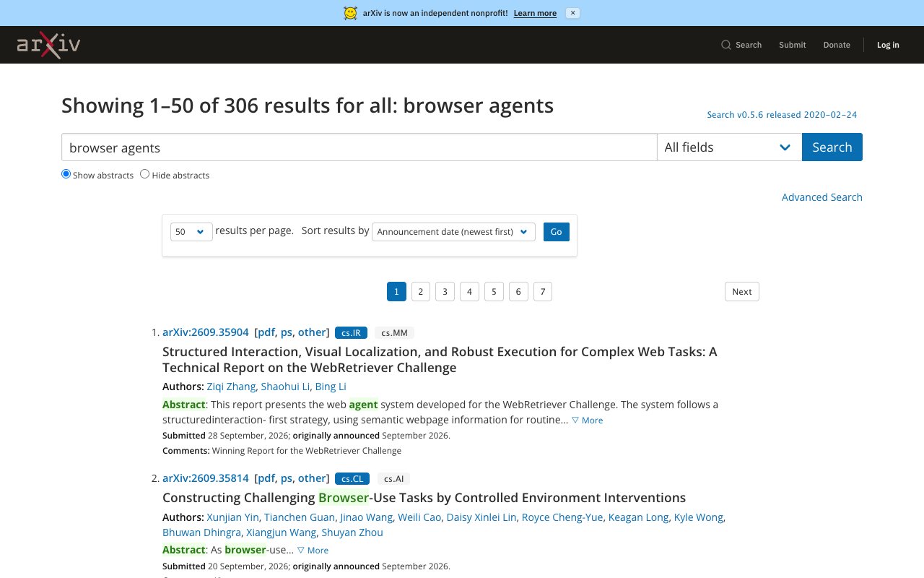924x578 pixels.
Task: Open the Learn more link in banner
Action: [x=535, y=13]
